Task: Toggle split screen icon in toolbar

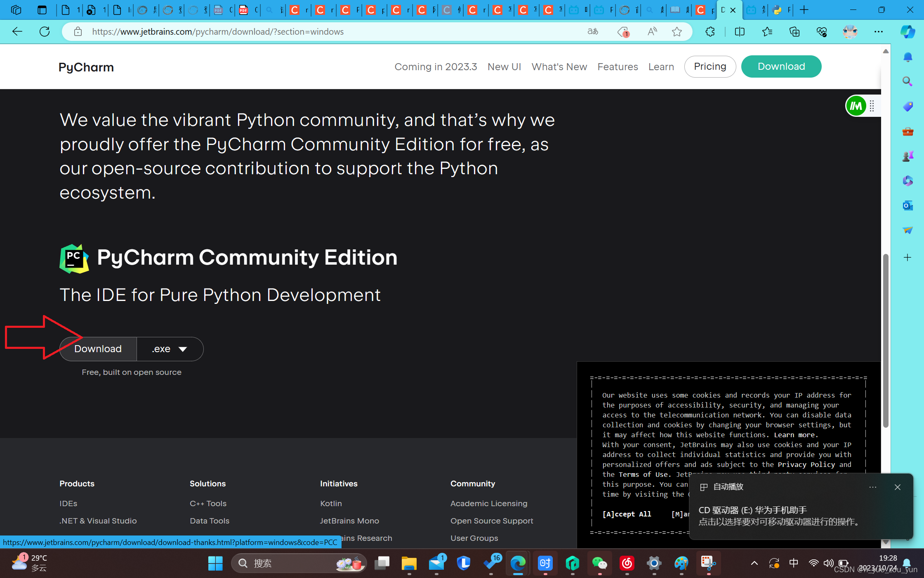Action: pyautogui.click(x=740, y=31)
